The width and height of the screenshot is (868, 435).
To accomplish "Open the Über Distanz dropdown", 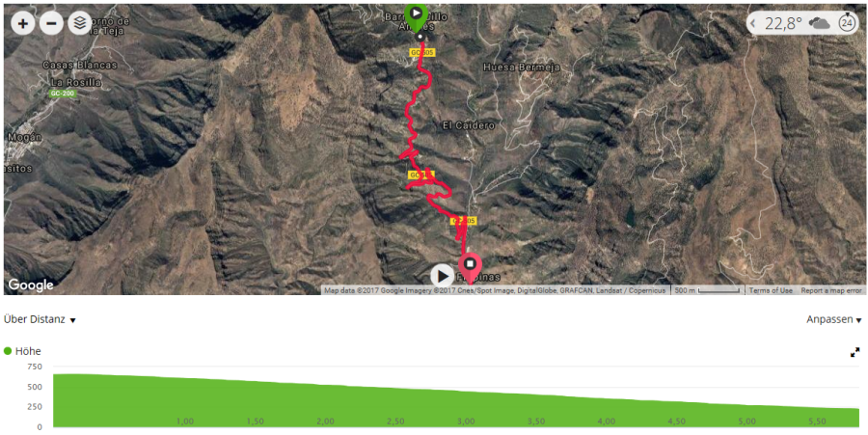I will pyautogui.click(x=40, y=319).
